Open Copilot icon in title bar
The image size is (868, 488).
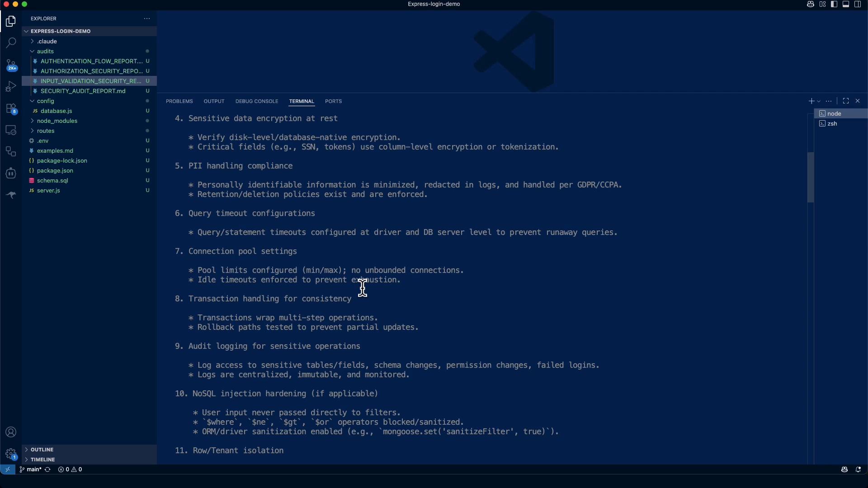tap(811, 4)
